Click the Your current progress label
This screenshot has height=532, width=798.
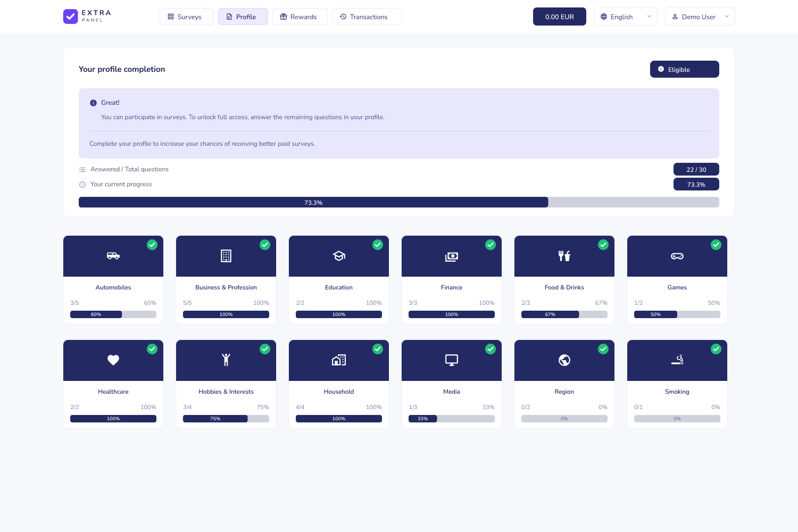121,184
